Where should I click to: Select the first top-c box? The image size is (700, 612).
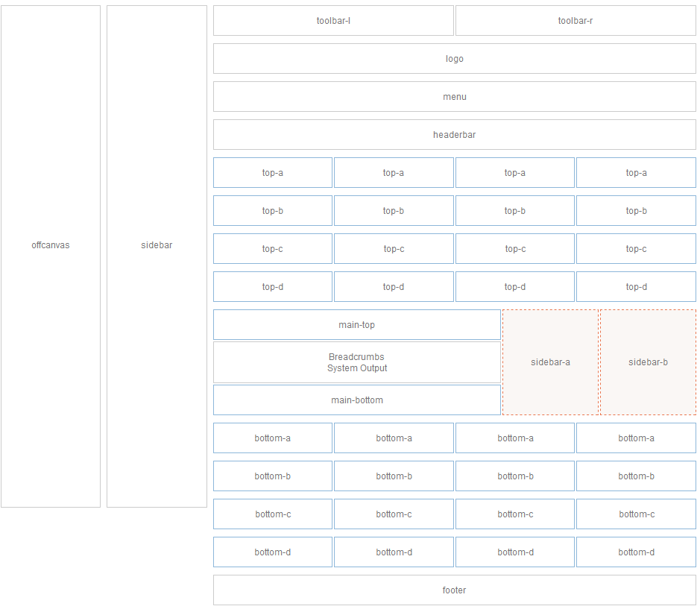coord(273,249)
